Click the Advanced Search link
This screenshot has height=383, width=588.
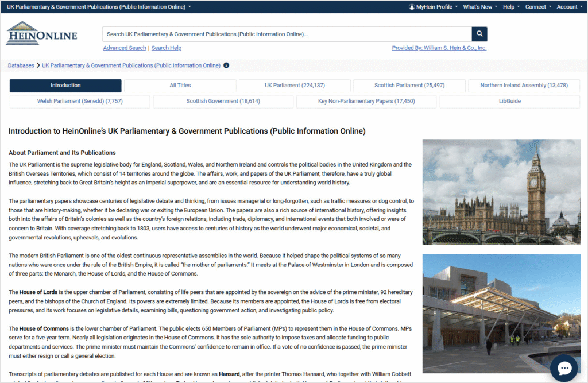(x=125, y=48)
